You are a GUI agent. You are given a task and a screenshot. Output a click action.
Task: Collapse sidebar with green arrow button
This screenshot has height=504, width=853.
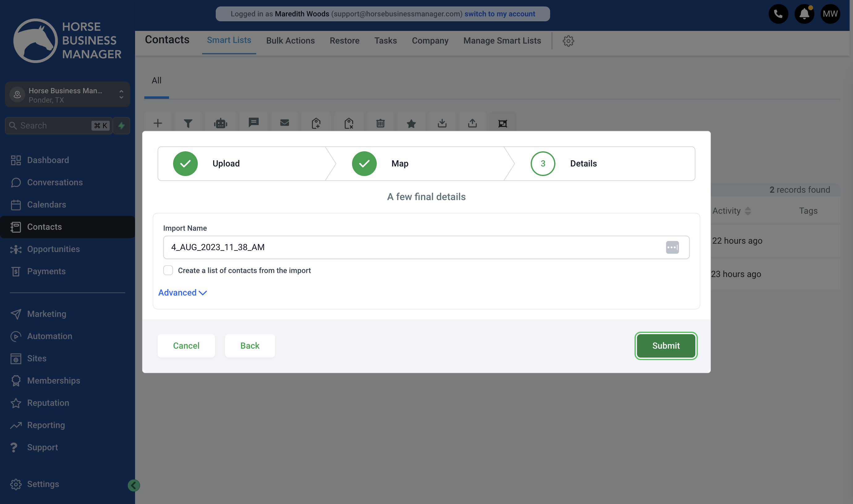pyautogui.click(x=134, y=485)
